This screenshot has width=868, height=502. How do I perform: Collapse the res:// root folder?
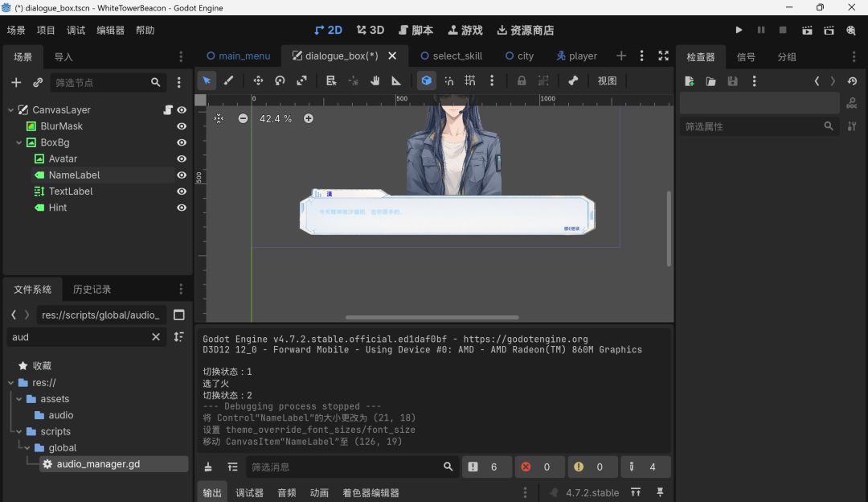pyautogui.click(x=10, y=382)
